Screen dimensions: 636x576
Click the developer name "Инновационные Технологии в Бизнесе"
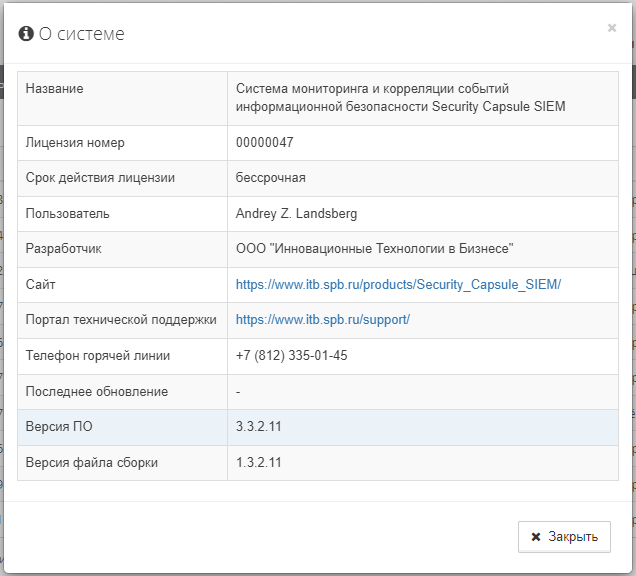pyautogui.click(x=374, y=249)
